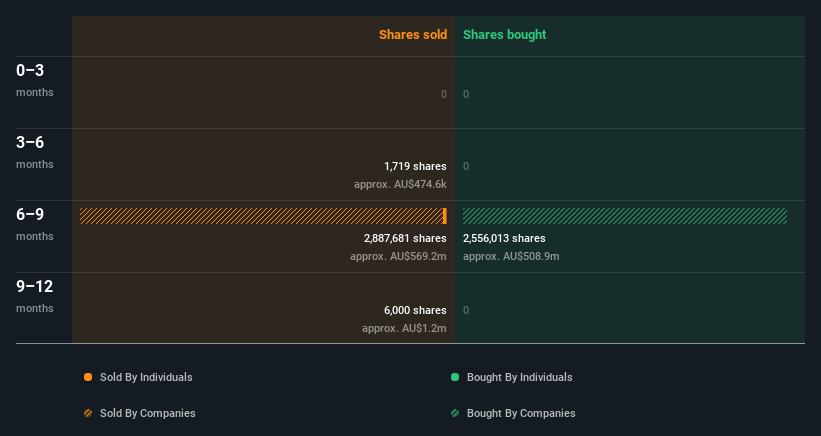This screenshot has height=436, width=821.
Task: Click the green hatched bought-by-companies bar
Action: click(x=625, y=216)
